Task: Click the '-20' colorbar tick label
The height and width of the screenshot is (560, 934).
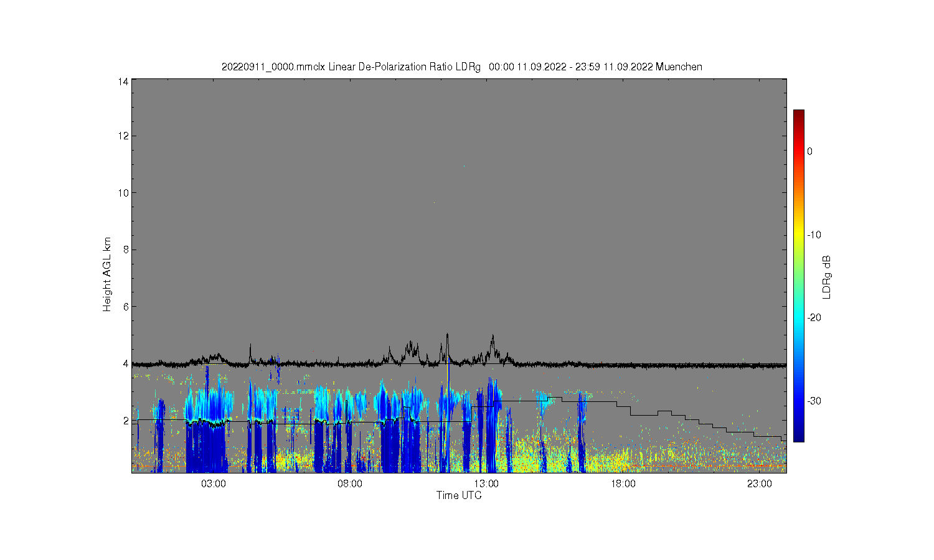Action: click(x=814, y=317)
